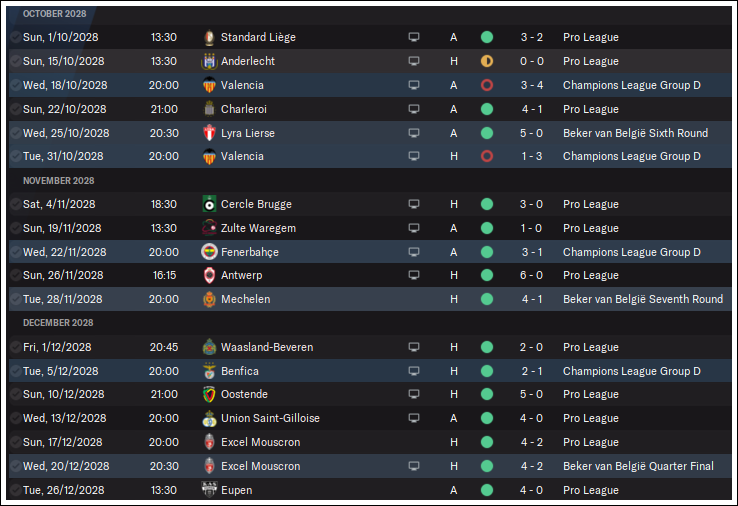Image resolution: width=738 pixels, height=506 pixels.
Task: Click the Eupen club crest
Action: coord(209,490)
